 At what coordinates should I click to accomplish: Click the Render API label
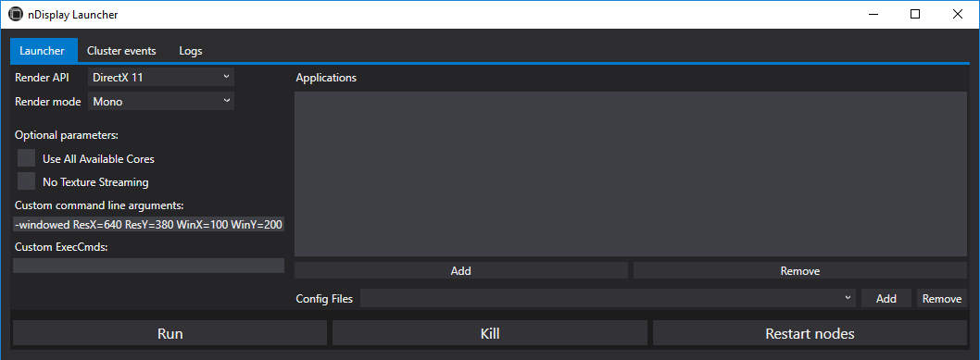click(43, 78)
